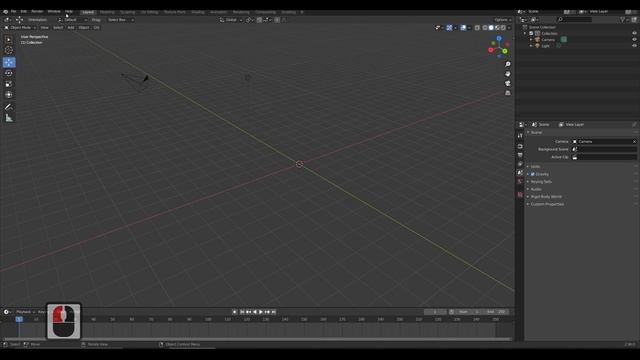Open the Default orientation dropdown
This screenshot has height=360, width=640.
point(73,20)
